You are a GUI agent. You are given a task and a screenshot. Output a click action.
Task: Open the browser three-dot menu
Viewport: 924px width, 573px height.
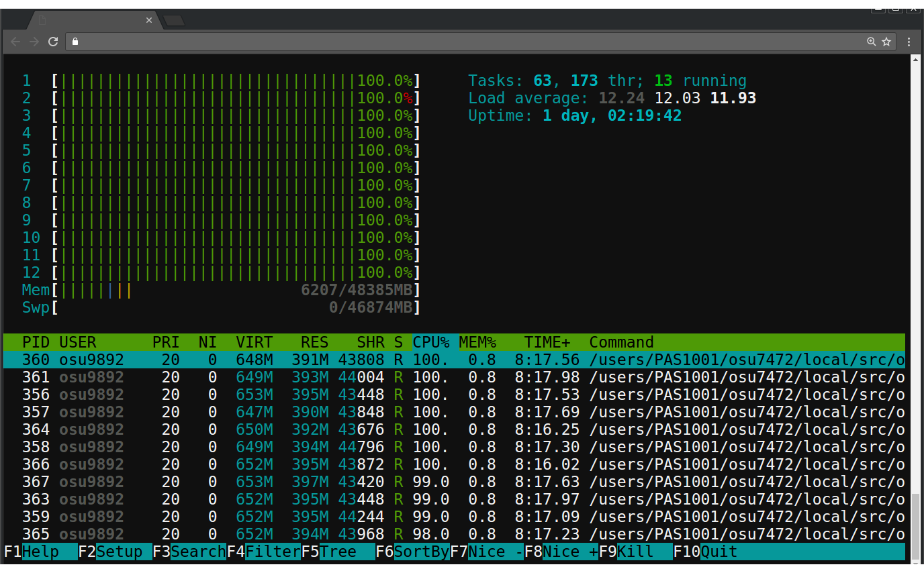pyautogui.click(x=909, y=42)
